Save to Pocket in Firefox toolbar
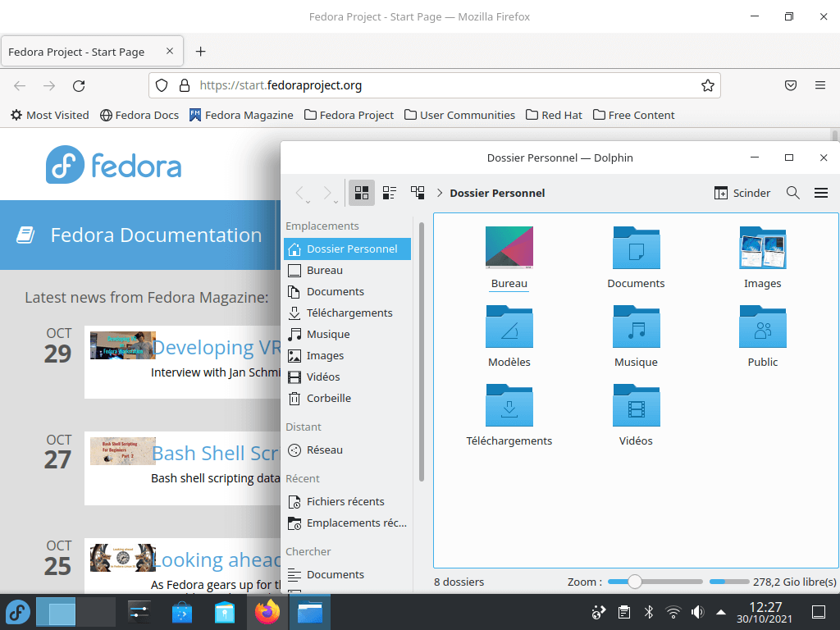Screen dimensions: 840x630 (791, 85)
